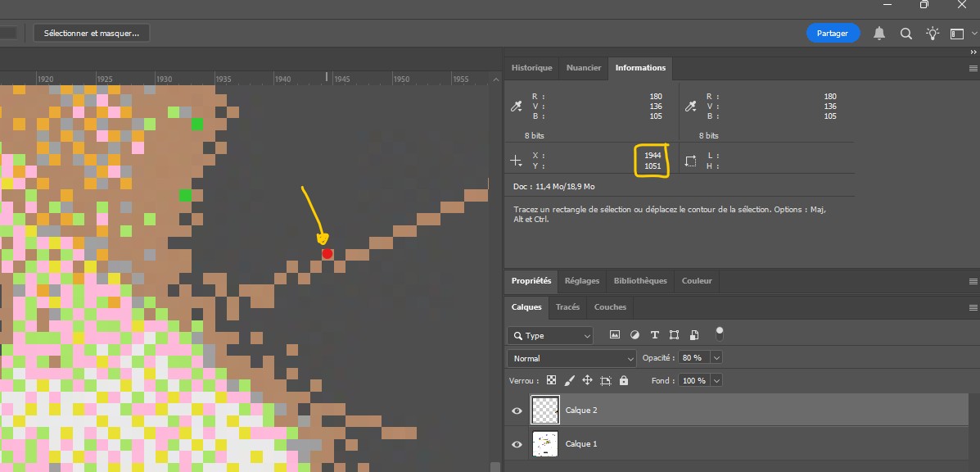
Task: Switch to the Couches tab
Action: 610,307
